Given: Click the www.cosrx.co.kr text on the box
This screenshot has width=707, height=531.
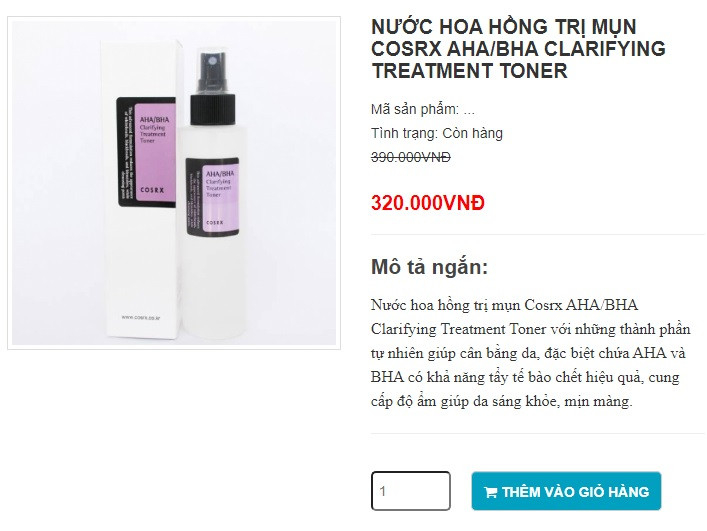Looking at the screenshot, I should point(141,317).
